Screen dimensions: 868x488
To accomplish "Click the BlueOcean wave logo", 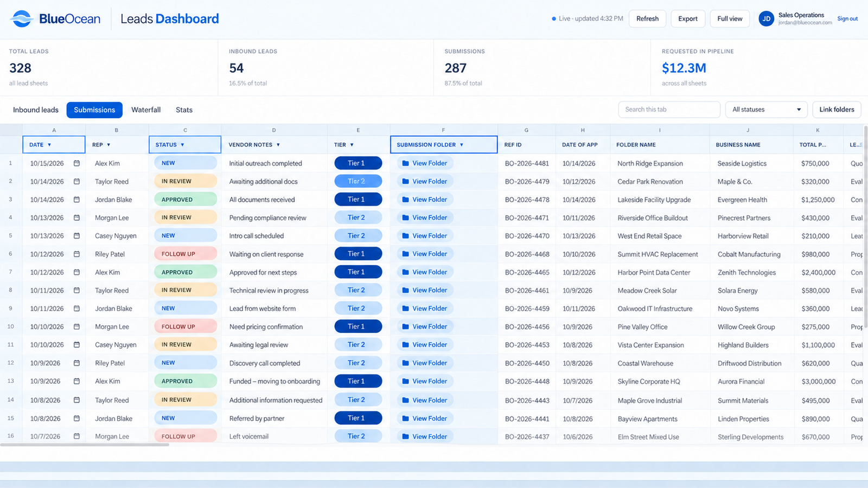I will point(22,18).
